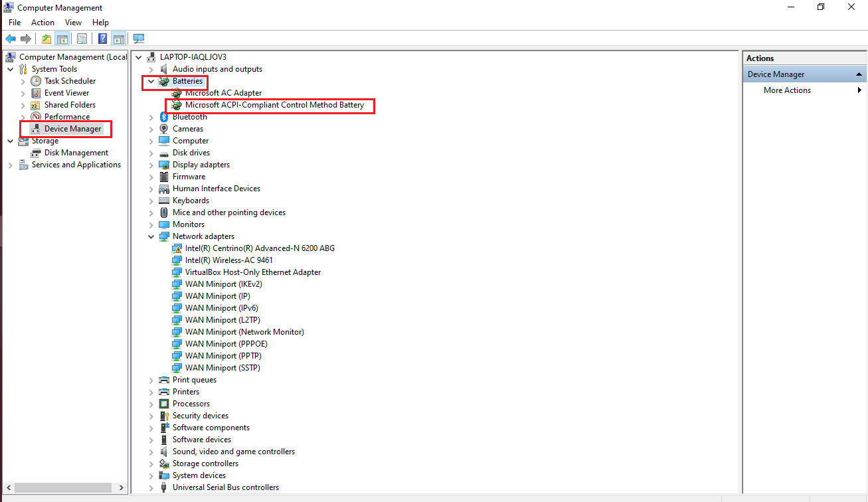868x502 pixels.
Task: Click the blue Help question mark icon
Action: click(103, 39)
